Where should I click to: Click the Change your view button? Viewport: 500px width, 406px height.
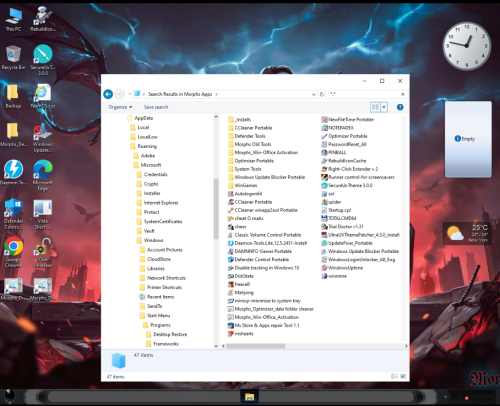tap(375, 107)
